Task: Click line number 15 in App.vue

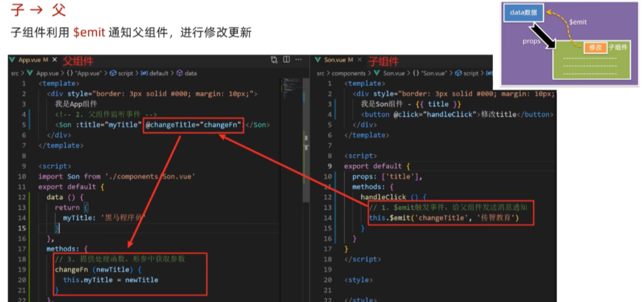Action: (22, 228)
